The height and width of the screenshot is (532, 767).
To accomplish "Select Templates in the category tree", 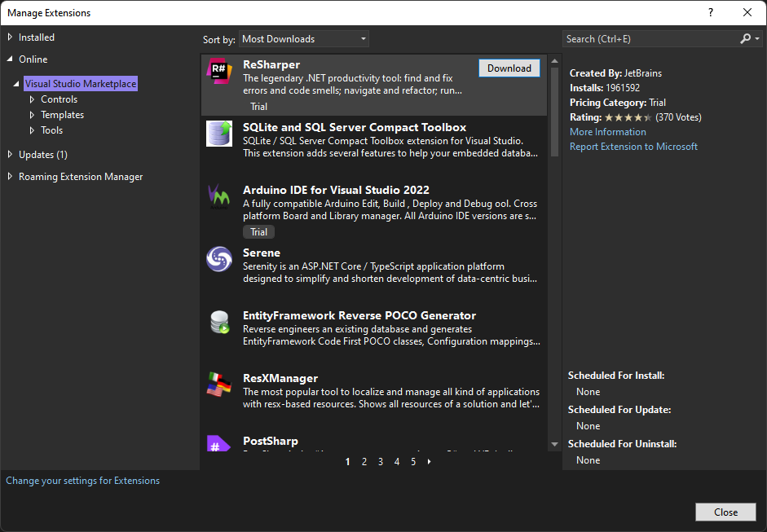I will tap(62, 115).
